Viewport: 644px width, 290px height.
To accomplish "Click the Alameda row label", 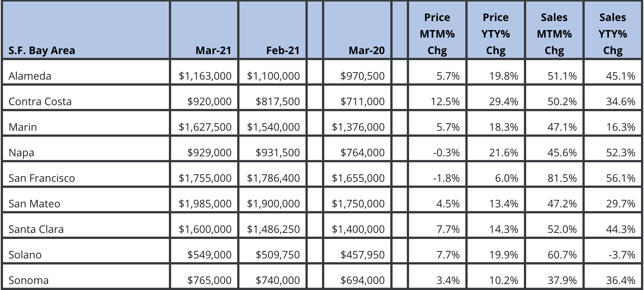I will click(x=30, y=76).
